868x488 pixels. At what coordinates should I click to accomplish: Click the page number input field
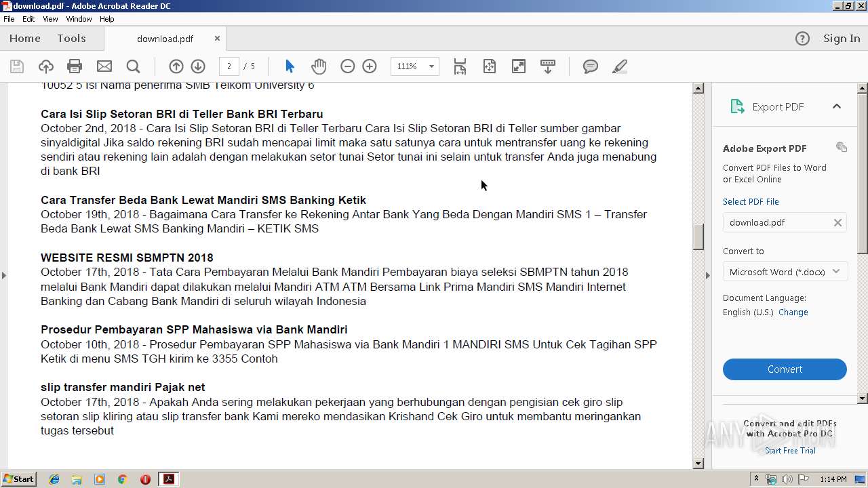tap(229, 66)
